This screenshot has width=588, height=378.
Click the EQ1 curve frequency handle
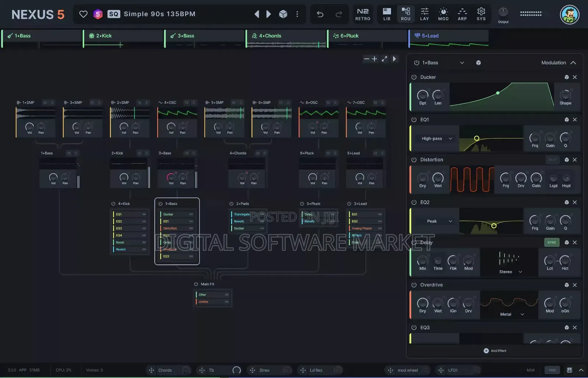pos(477,139)
